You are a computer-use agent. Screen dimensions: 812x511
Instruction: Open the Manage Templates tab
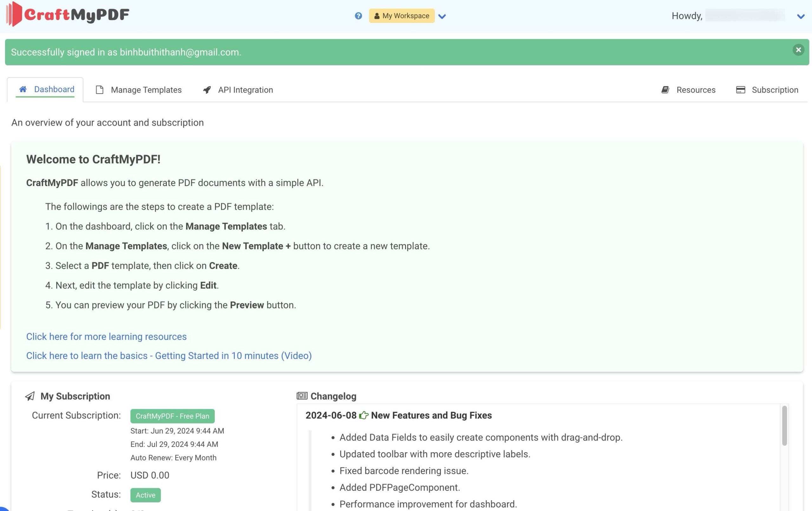coord(139,90)
